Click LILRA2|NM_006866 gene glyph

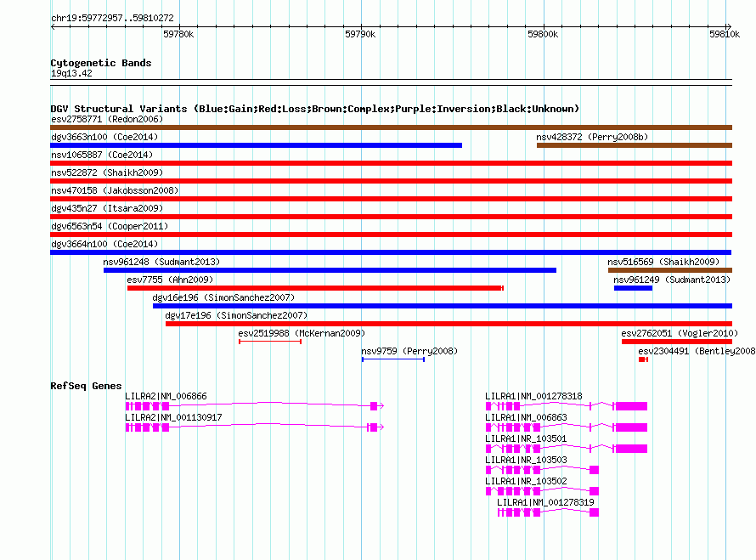[255, 406]
